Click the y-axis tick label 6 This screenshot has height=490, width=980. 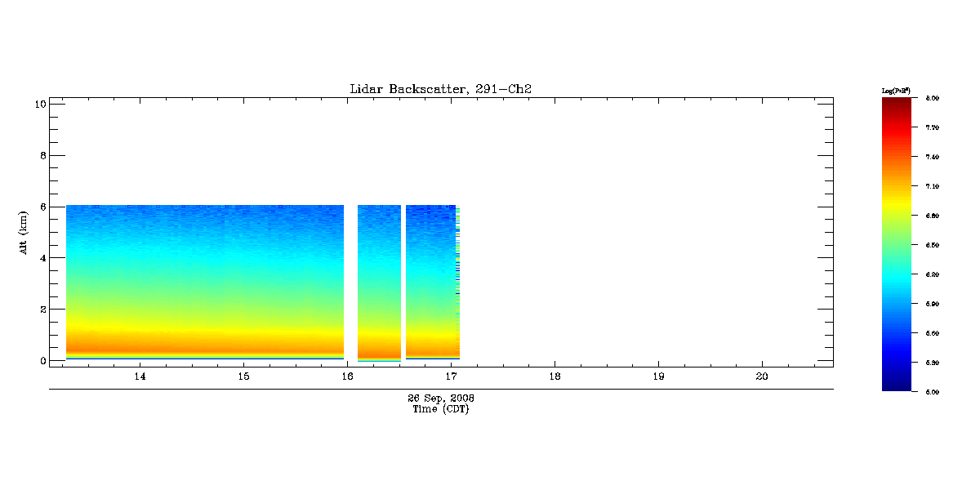pos(42,207)
